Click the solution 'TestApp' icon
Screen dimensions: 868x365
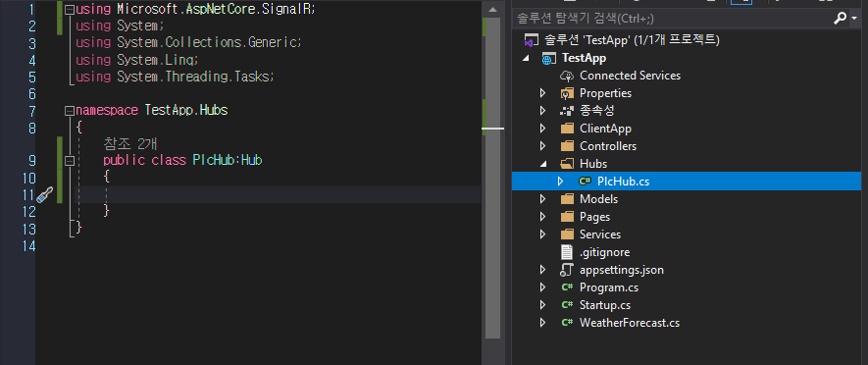click(531, 40)
